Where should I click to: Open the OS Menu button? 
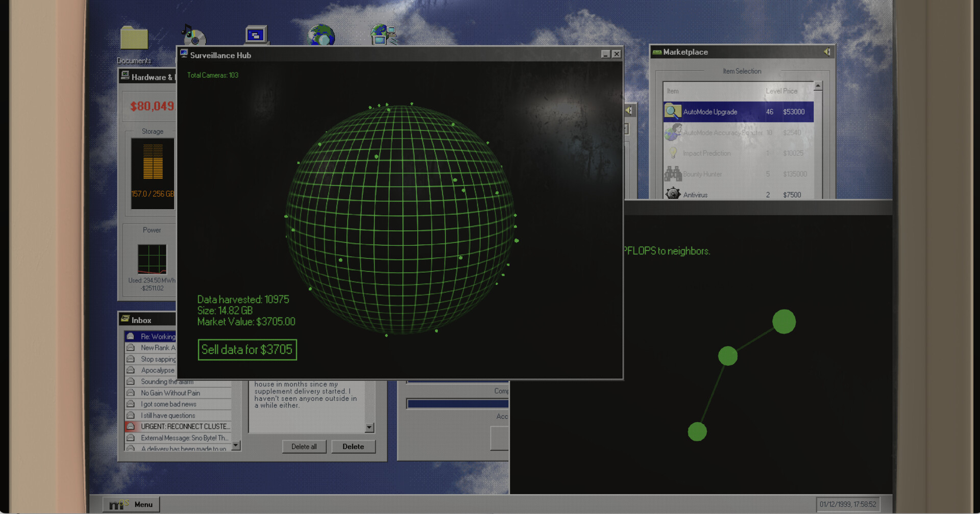pos(132,504)
